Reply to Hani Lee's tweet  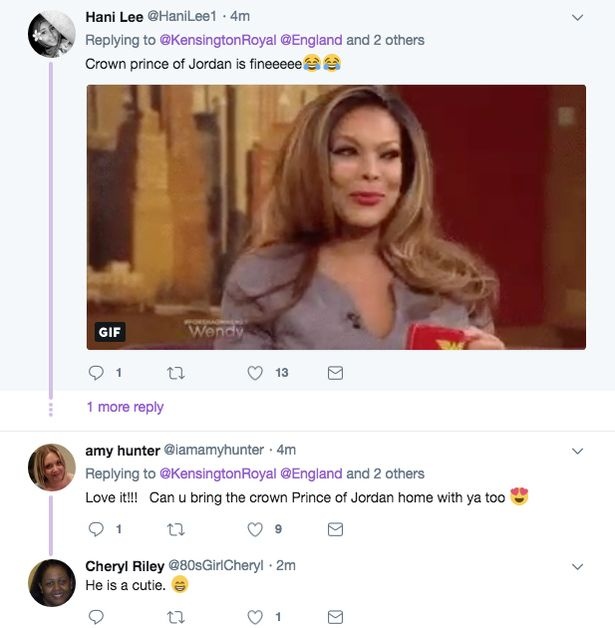coord(96,373)
